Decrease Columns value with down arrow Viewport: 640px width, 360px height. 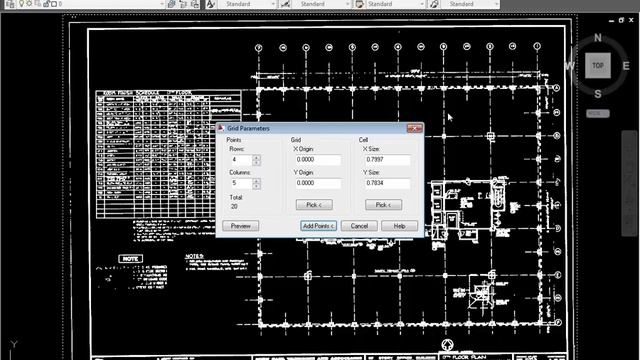pyautogui.click(x=256, y=186)
